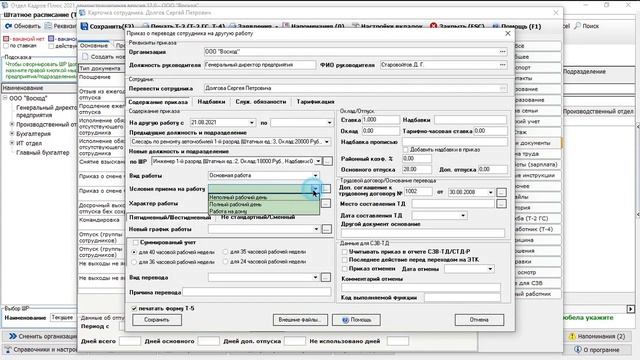Expand Предыдущие должность и подразделение dropdown
Viewport: 640px width, 360px height.
click(x=327, y=142)
